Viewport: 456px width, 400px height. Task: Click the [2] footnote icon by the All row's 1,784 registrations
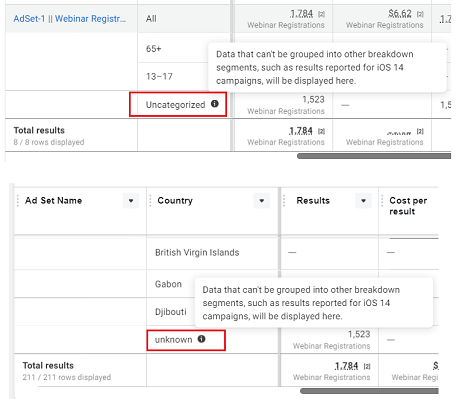[321, 14]
